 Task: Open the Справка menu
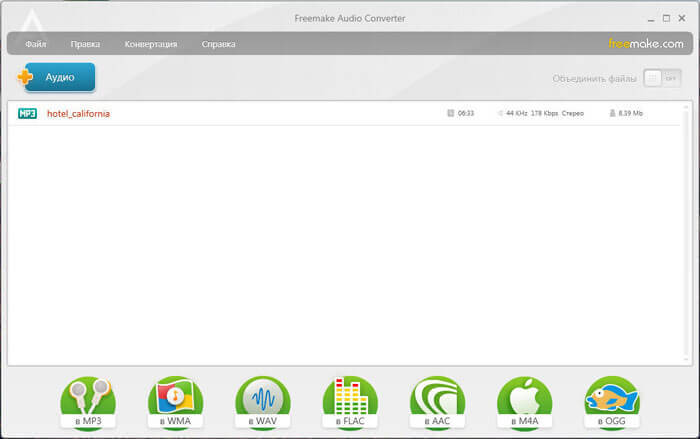point(218,44)
